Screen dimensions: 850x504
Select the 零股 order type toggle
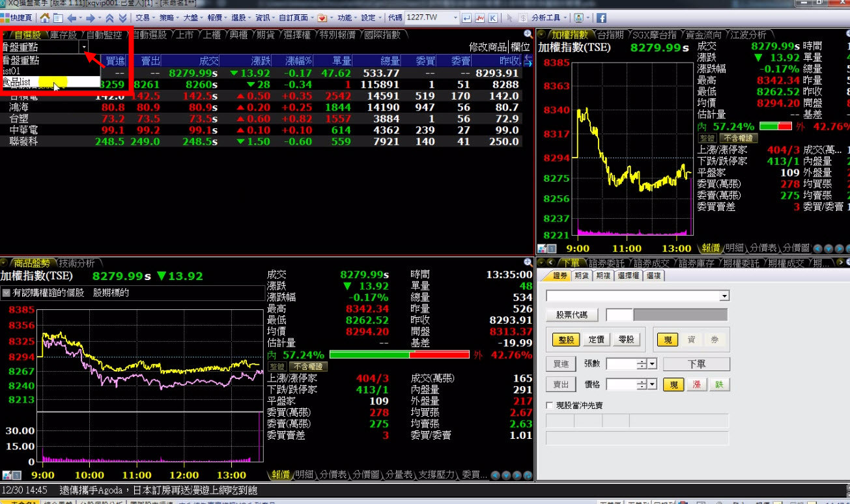[626, 339]
